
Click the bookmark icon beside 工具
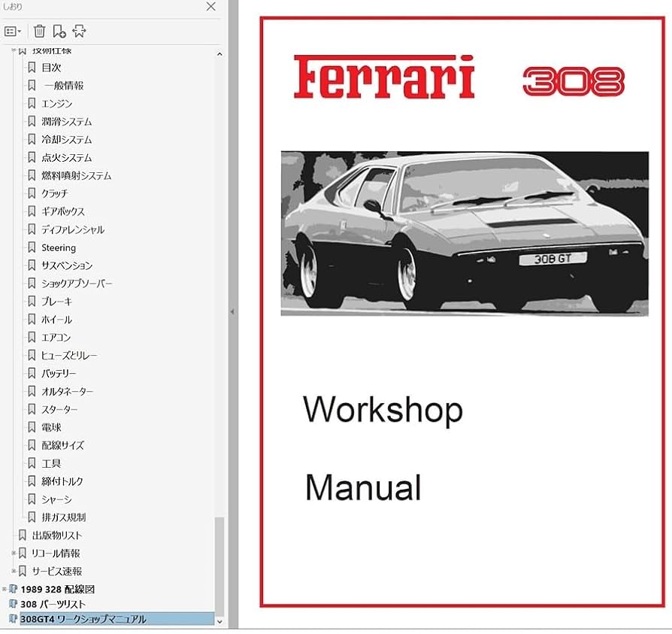pos(31,463)
